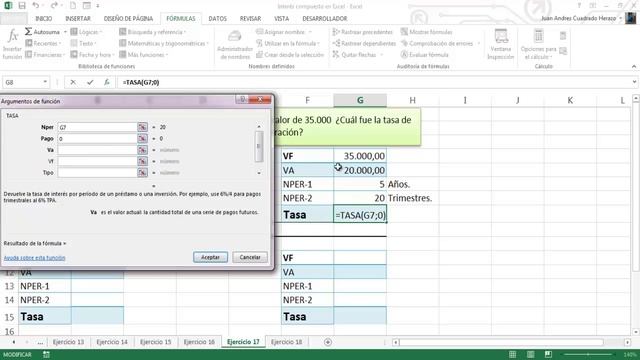Click the Va input field
The image size is (640, 360).
97,150
